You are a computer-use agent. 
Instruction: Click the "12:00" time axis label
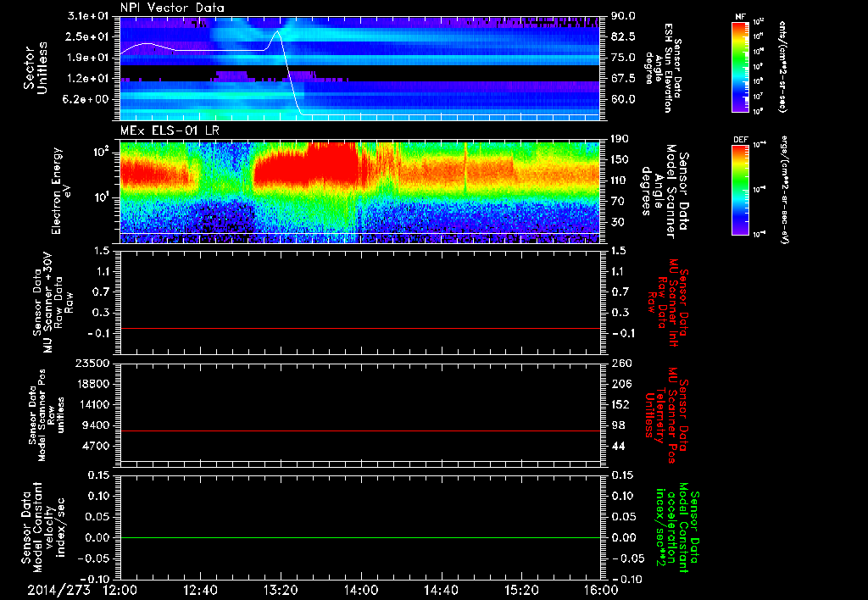[x=120, y=591]
